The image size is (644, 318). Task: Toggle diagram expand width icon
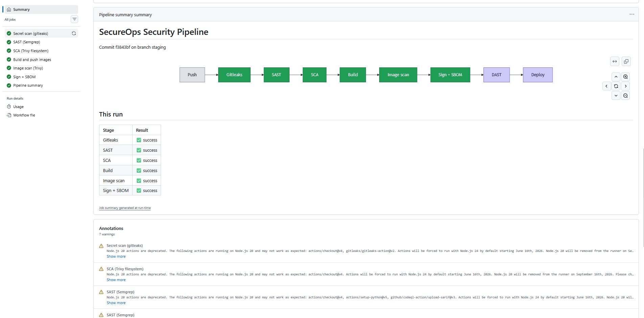(x=615, y=61)
